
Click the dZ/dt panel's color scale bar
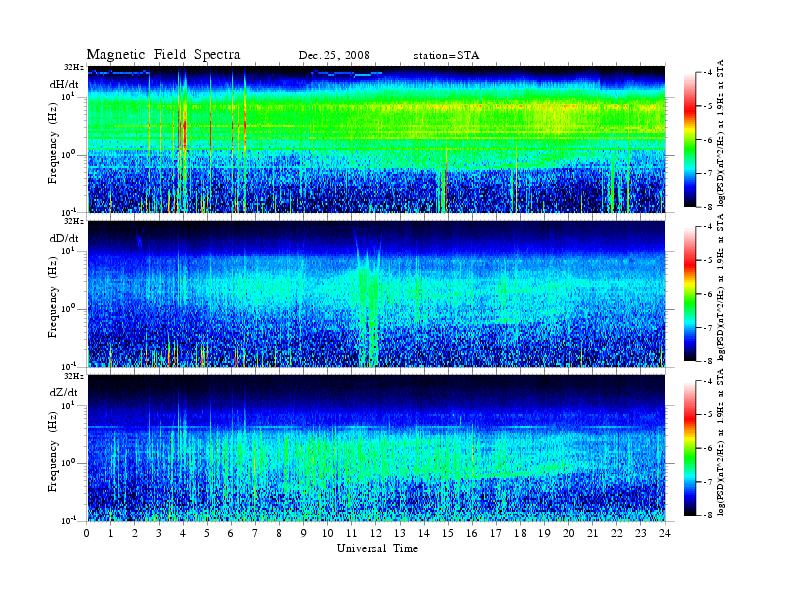689,448
